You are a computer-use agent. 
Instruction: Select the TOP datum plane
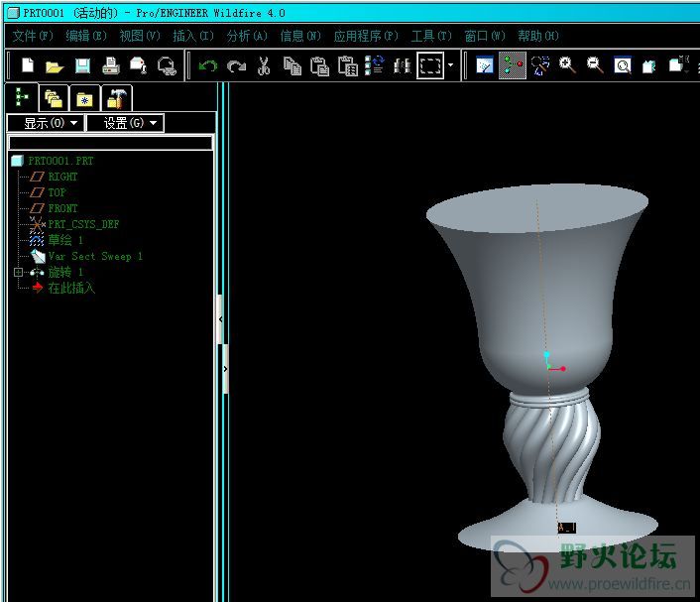[x=57, y=192]
